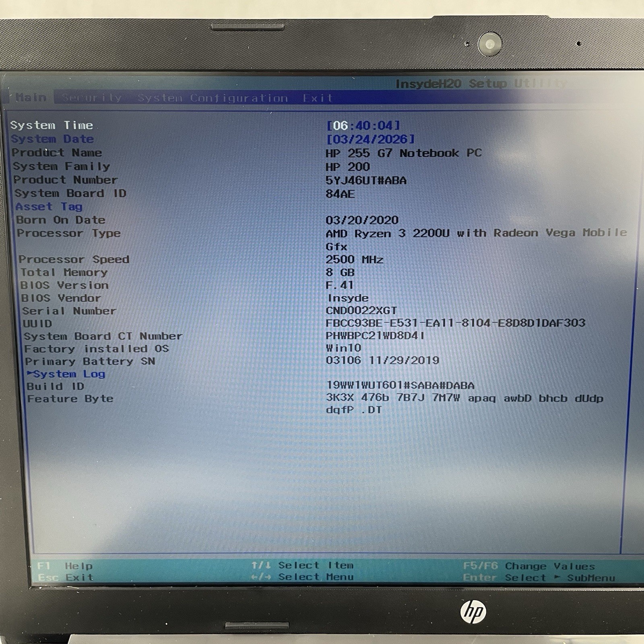Image resolution: width=644 pixels, height=644 pixels.
Task: Click the HP 200 value
Action: pos(348,167)
